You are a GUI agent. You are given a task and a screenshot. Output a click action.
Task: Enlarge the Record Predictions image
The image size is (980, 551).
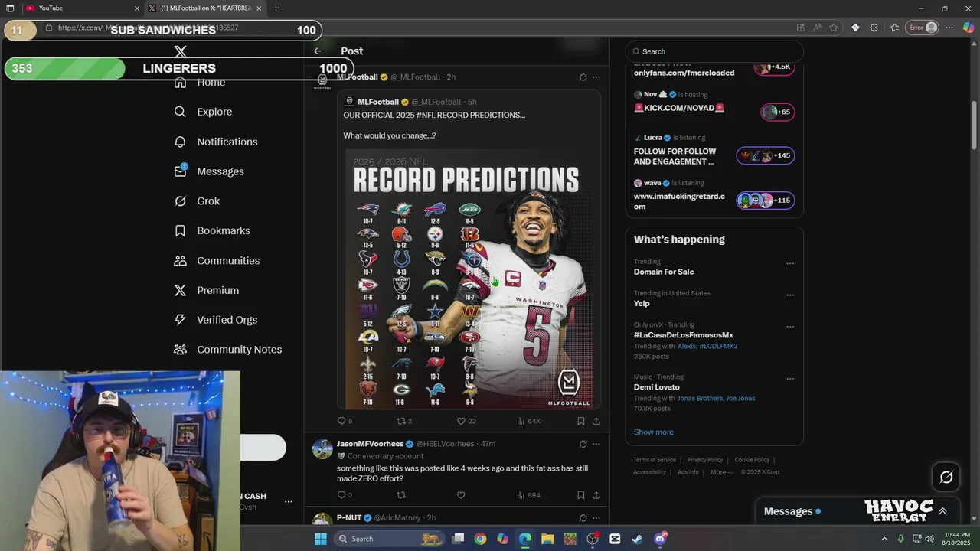coord(469,279)
